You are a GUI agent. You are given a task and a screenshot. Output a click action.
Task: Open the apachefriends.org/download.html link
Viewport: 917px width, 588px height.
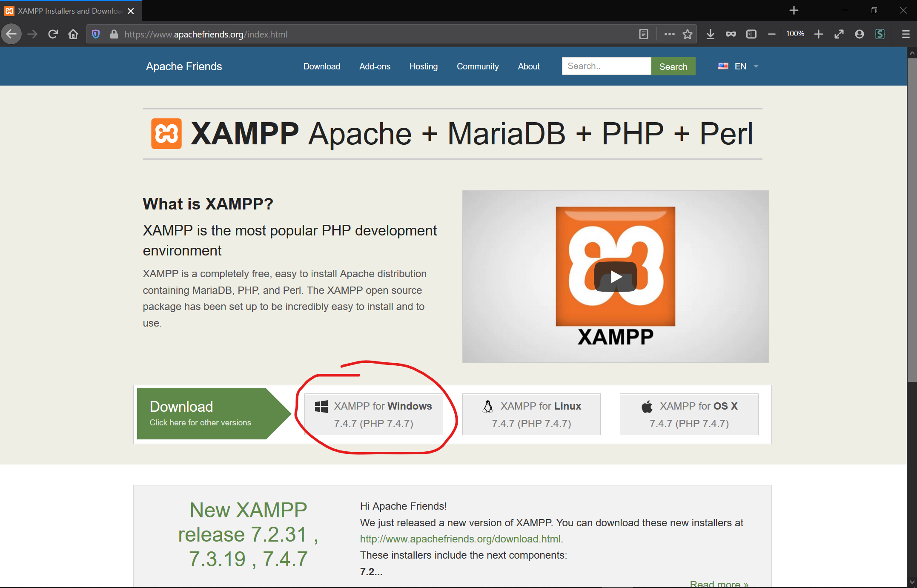point(460,539)
